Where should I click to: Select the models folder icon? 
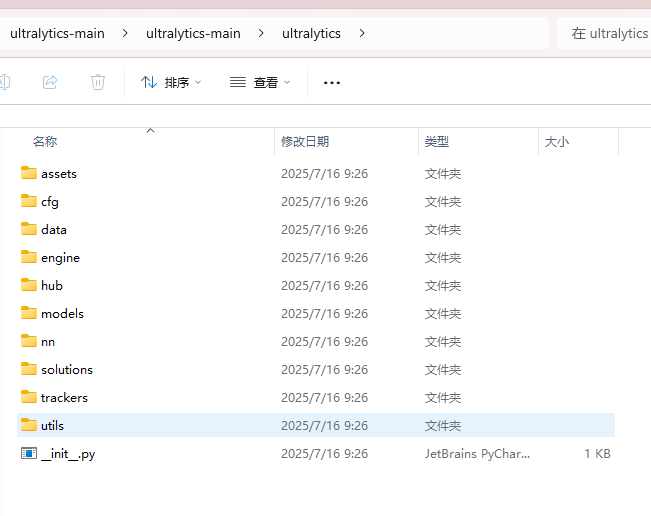29,313
